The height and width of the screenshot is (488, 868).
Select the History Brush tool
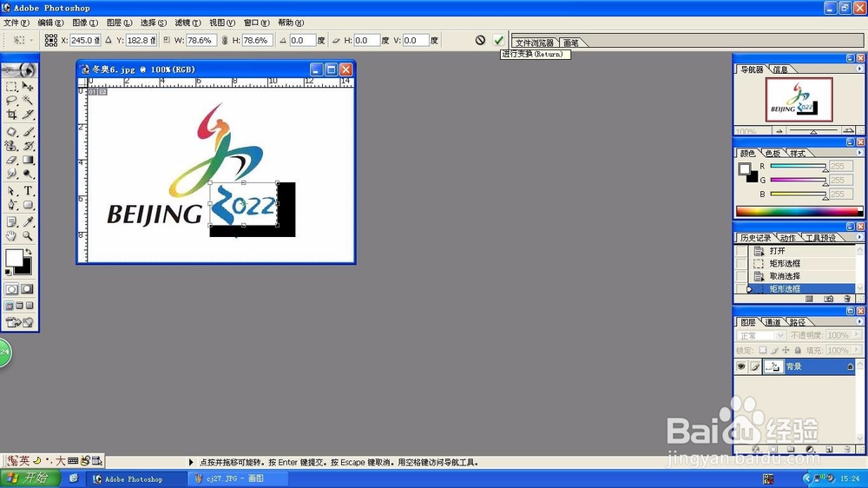click(x=28, y=146)
